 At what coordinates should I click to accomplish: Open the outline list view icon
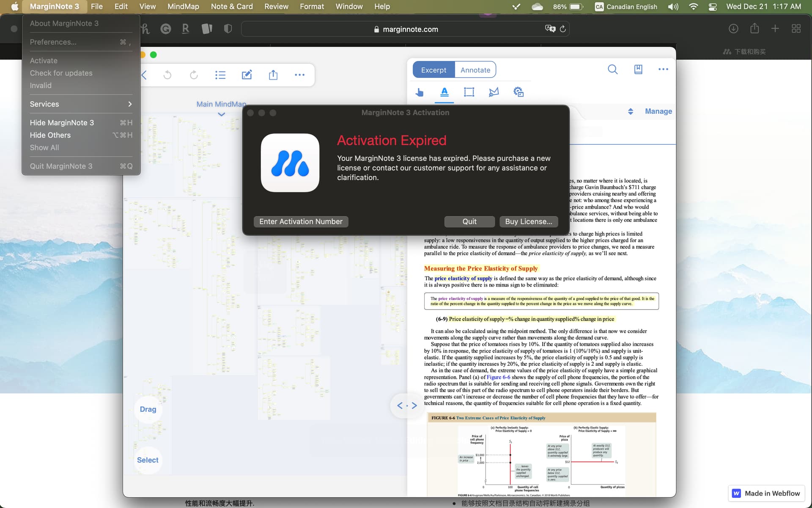[x=220, y=75]
